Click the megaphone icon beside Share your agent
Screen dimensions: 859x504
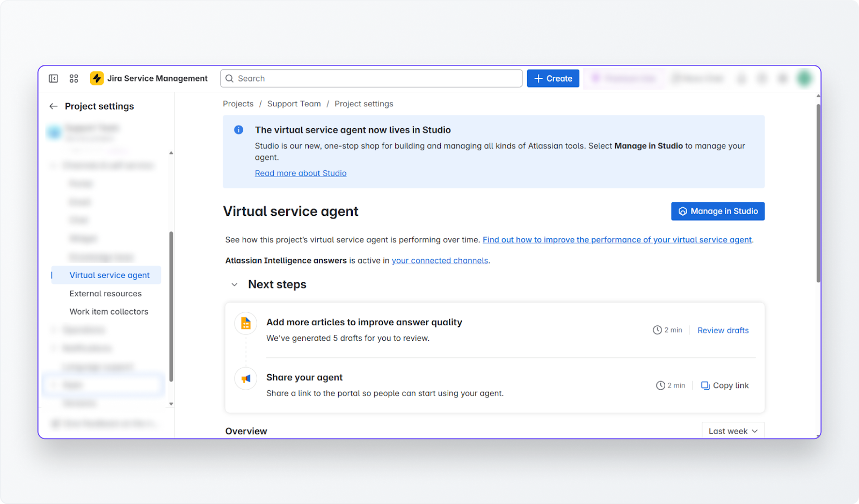point(245,378)
